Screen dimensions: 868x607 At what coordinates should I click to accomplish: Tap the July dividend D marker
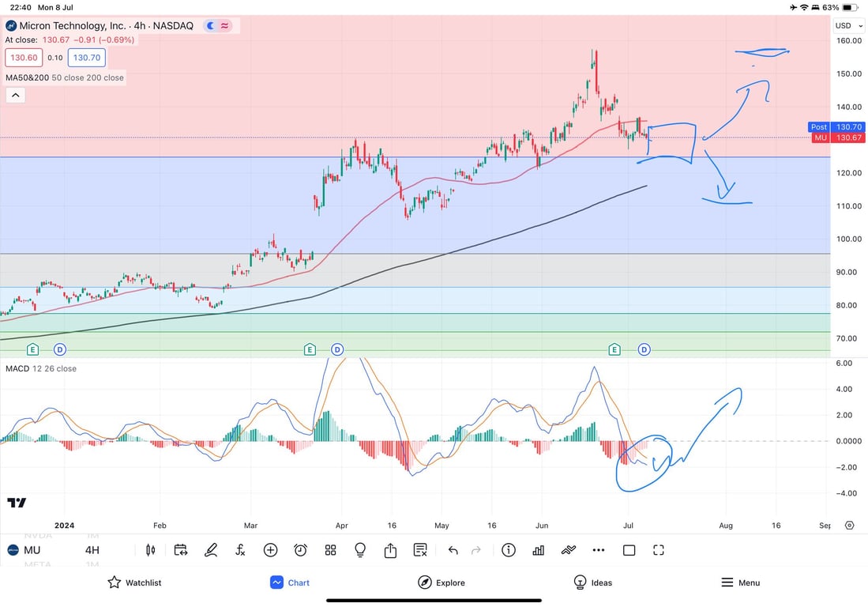pyautogui.click(x=644, y=349)
